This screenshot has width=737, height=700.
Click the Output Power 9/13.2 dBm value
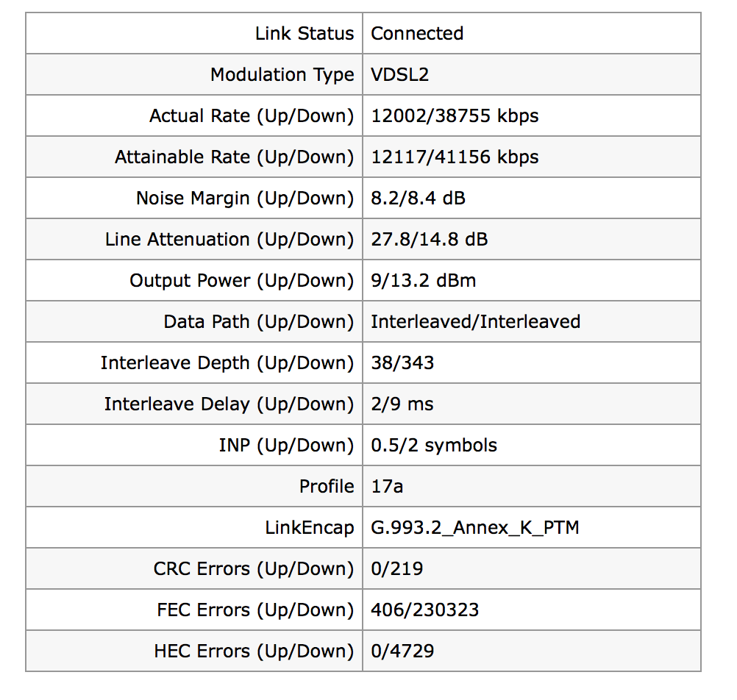tap(423, 281)
